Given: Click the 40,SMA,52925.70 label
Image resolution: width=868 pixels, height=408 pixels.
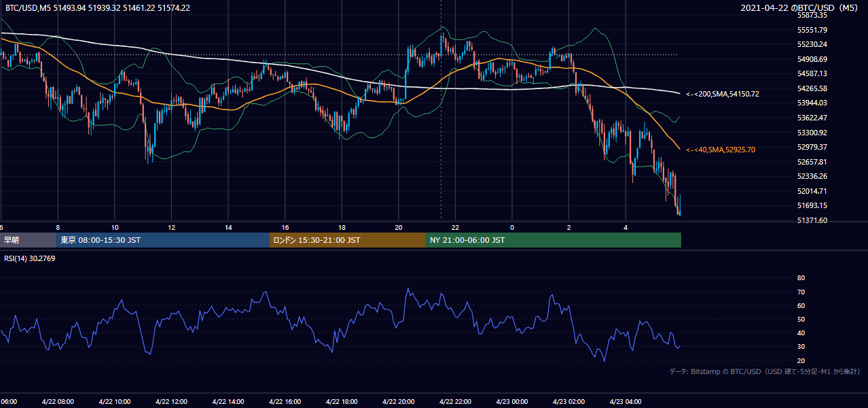Looking at the screenshot, I should (x=721, y=150).
